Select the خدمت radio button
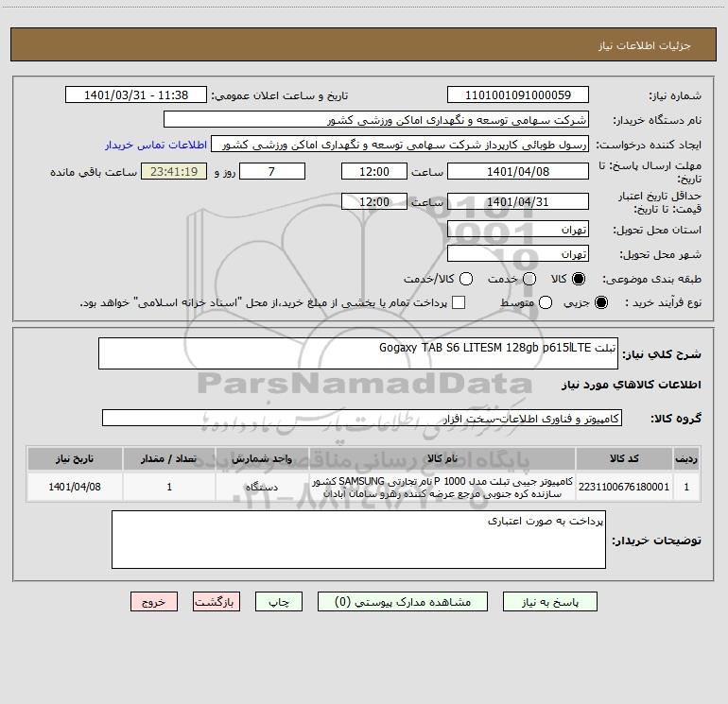728x704 pixels. coord(529,279)
